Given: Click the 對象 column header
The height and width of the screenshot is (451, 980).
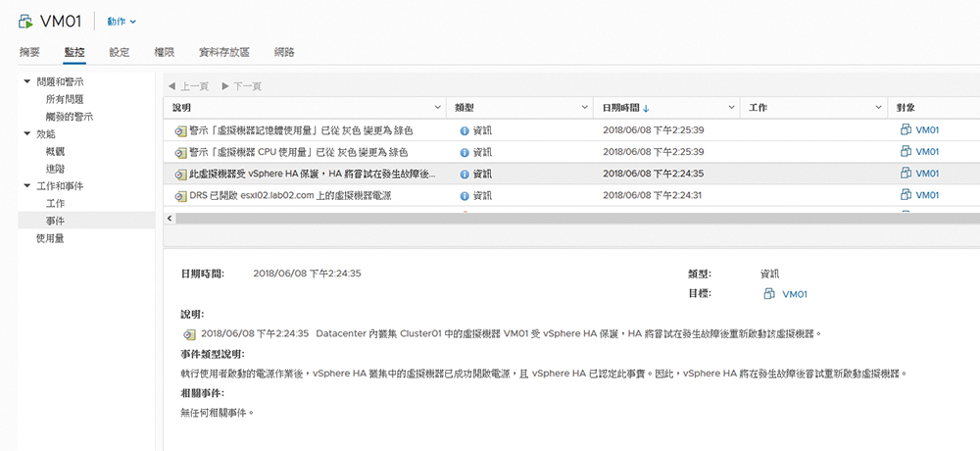Looking at the screenshot, I should coord(906,108).
